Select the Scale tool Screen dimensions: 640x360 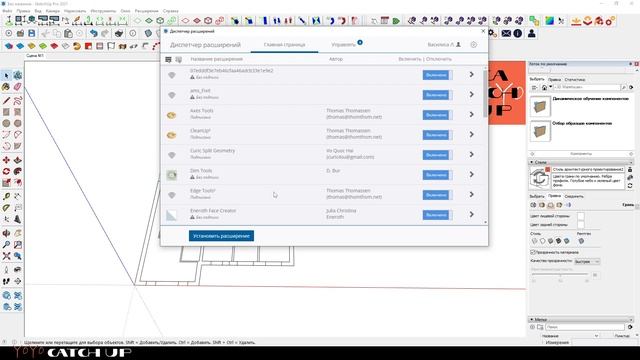[x=6, y=183]
